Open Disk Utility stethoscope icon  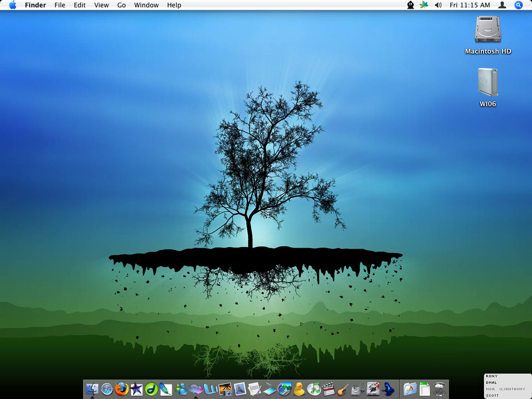coord(358,389)
